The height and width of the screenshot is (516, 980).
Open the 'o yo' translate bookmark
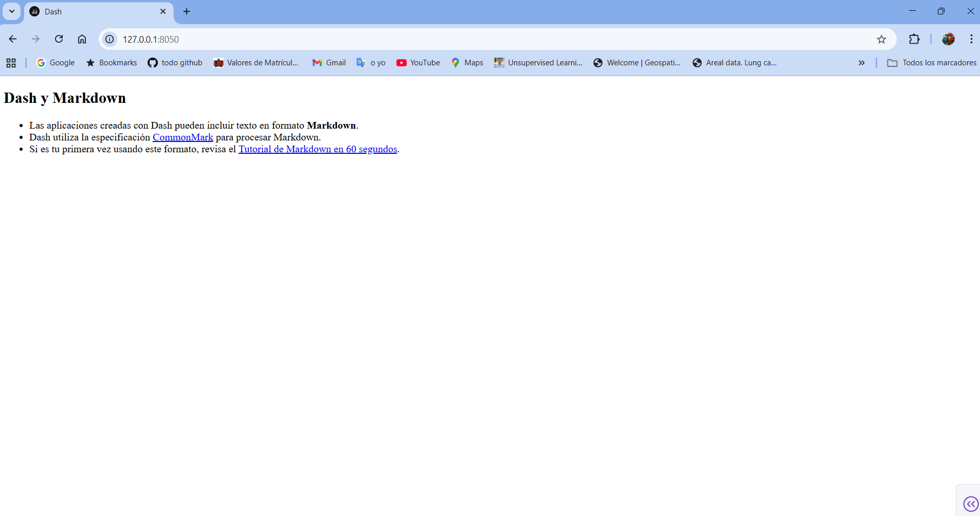(371, 63)
